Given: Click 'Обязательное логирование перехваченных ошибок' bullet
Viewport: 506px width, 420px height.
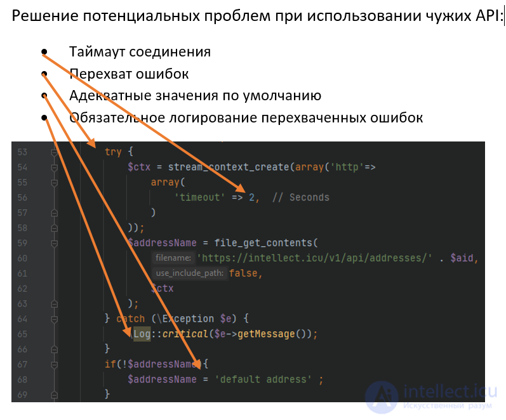Looking at the screenshot, I should [246, 118].
